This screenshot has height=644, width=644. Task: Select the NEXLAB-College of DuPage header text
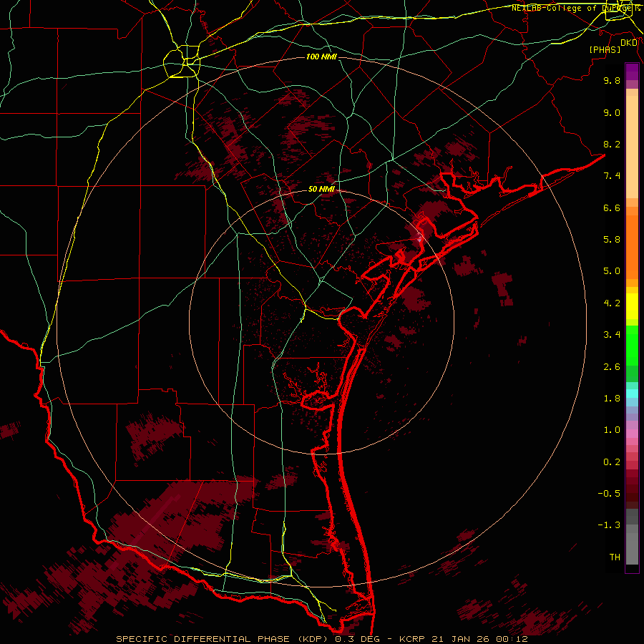tap(575, 8)
